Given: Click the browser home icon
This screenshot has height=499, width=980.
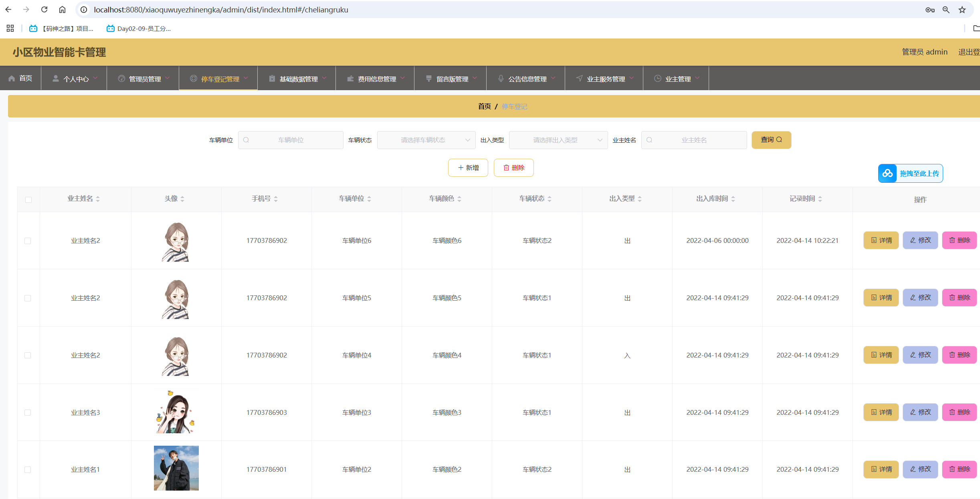Looking at the screenshot, I should tap(62, 10).
